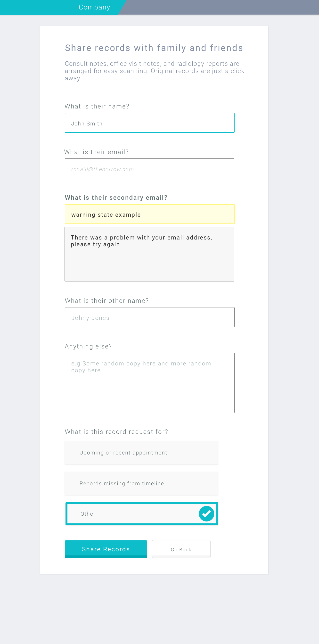
Task: Click the email field showing ronald@theborrow.com
Action: [x=149, y=168]
